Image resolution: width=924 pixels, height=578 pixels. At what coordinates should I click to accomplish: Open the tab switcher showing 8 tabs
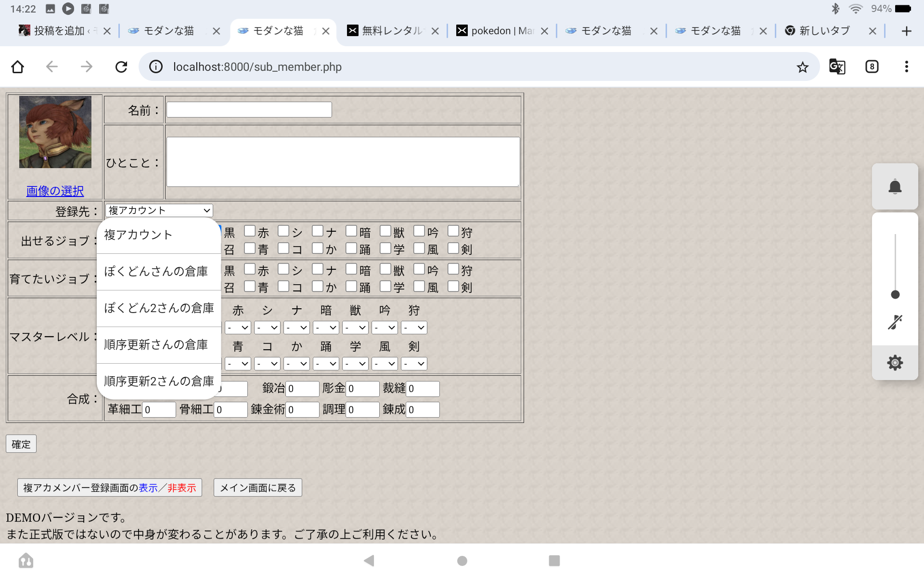(872, 67)
